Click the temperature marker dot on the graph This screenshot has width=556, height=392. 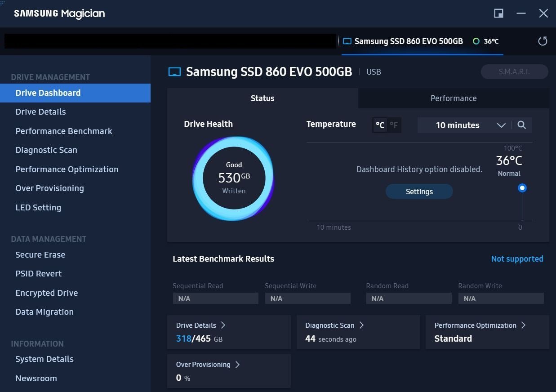[x=522, y=188]
